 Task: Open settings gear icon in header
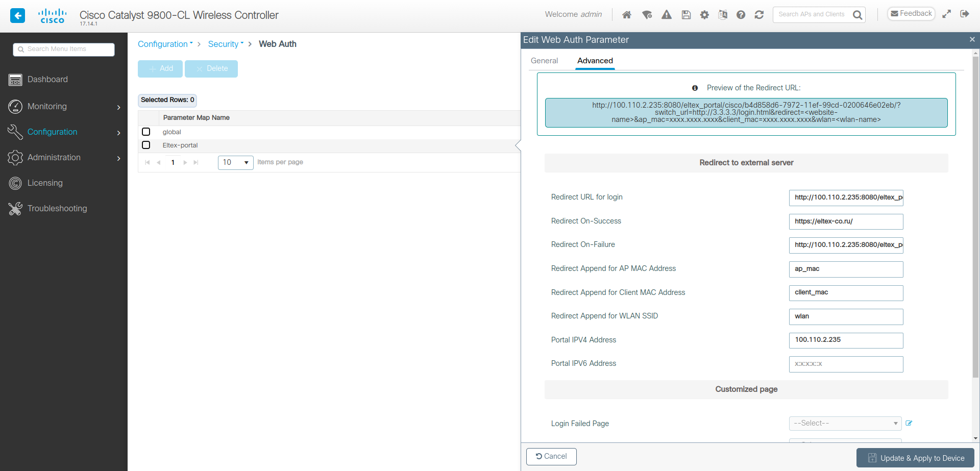pos(704,15)
